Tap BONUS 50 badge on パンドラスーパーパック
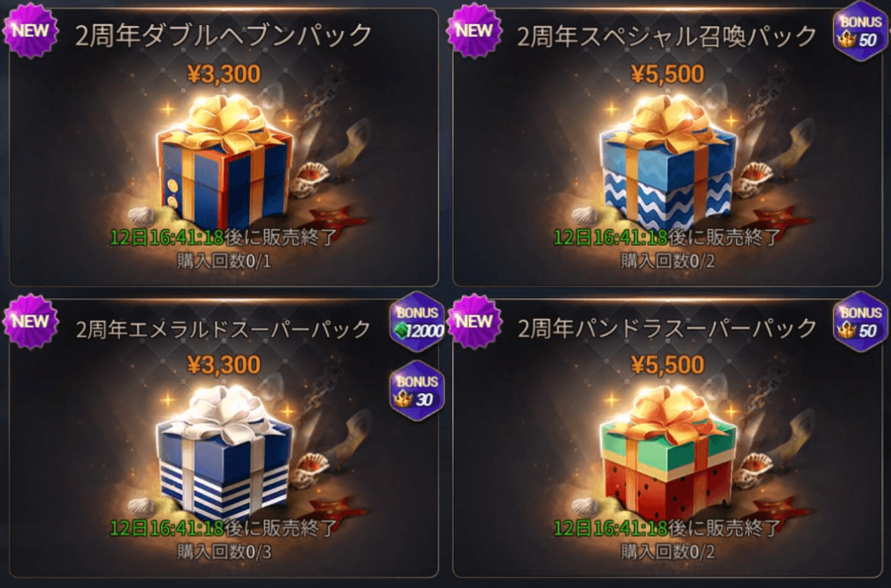891x588 pixels. [x=860, y=322]
